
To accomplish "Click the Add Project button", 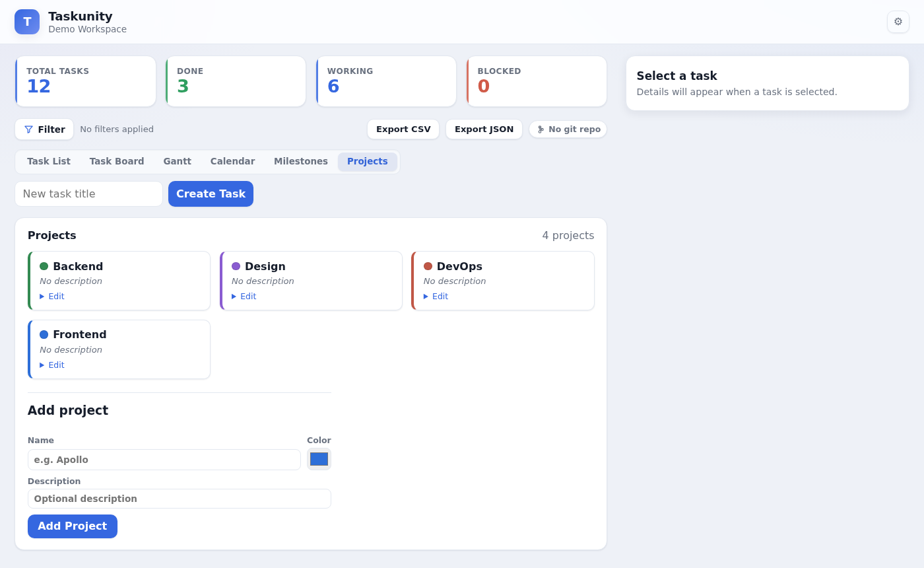I will click(x=73, y=526).
